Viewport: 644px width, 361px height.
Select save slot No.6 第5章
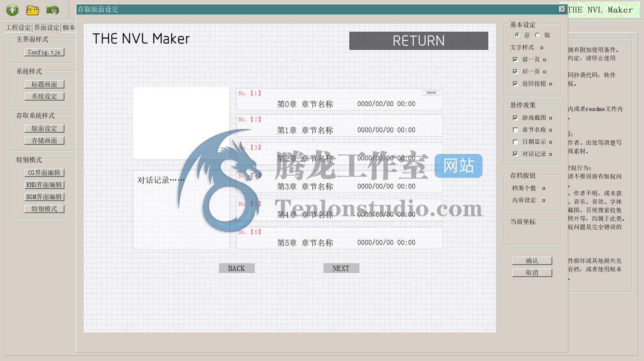coord(340,238)
